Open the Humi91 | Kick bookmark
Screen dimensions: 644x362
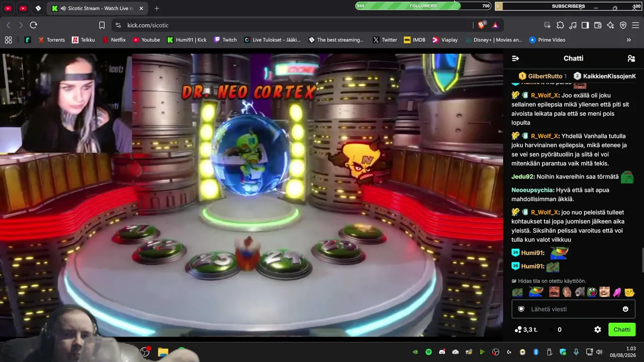pos(187,40)
